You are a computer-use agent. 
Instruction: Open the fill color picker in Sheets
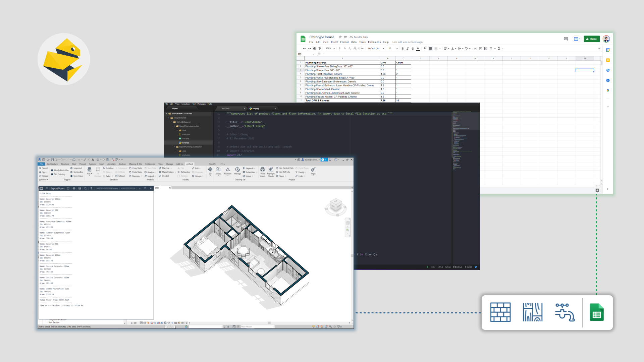425,49
